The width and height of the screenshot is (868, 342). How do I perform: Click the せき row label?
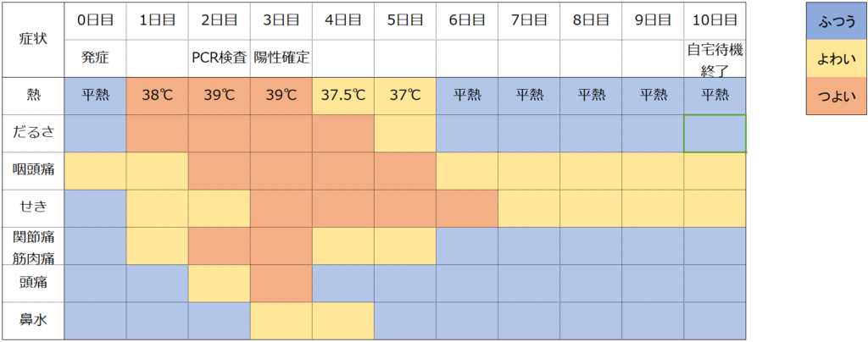pos(35,208)
